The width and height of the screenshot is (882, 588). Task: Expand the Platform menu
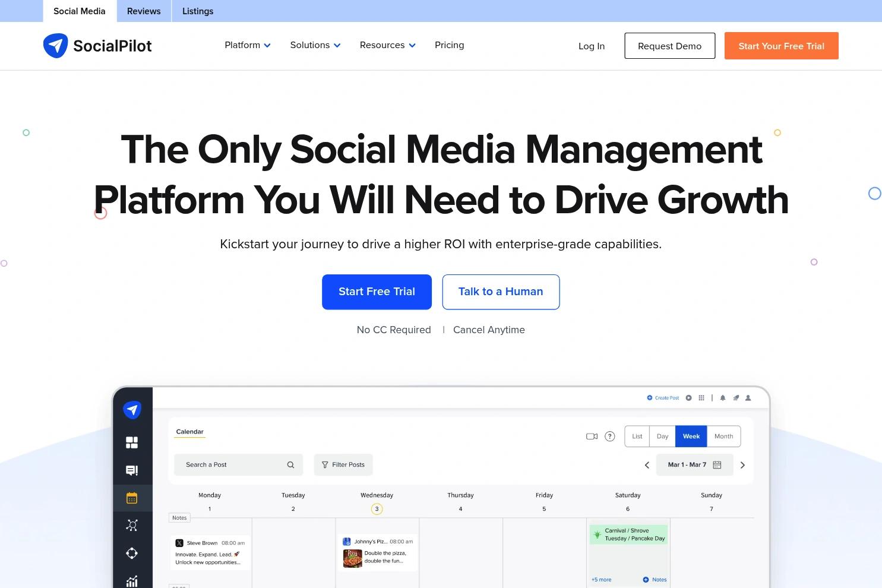(248, 45)
